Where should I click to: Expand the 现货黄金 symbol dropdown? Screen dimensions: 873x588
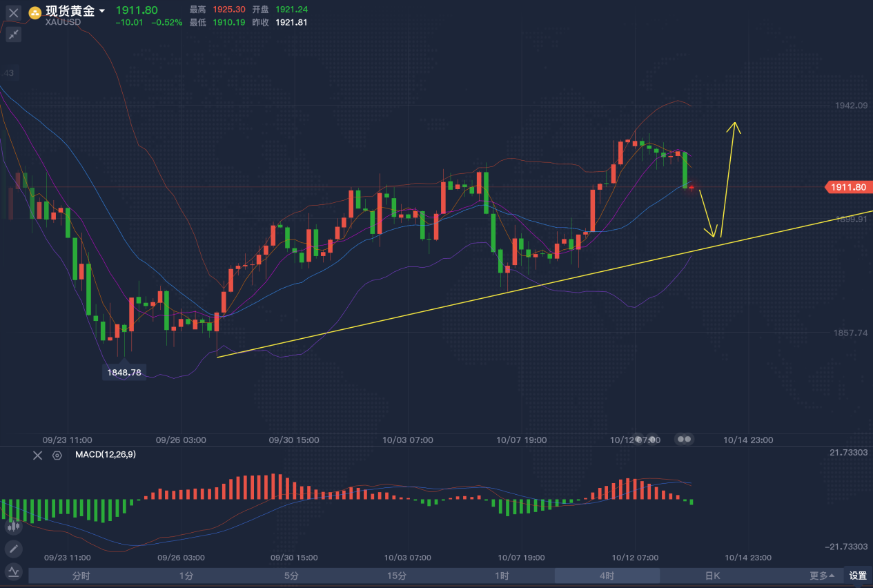click(x=103, y=11)
